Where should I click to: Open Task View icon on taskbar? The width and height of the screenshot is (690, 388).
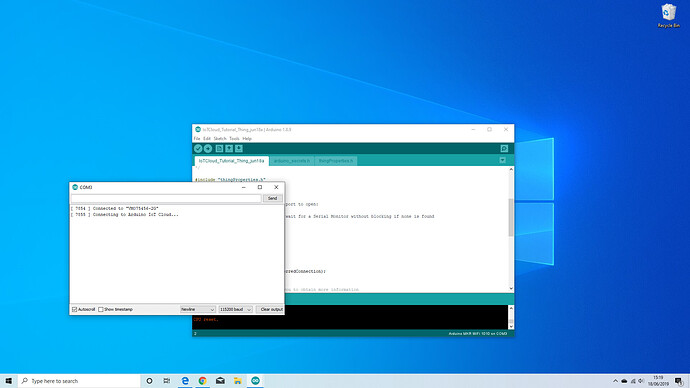click(167, 381)
